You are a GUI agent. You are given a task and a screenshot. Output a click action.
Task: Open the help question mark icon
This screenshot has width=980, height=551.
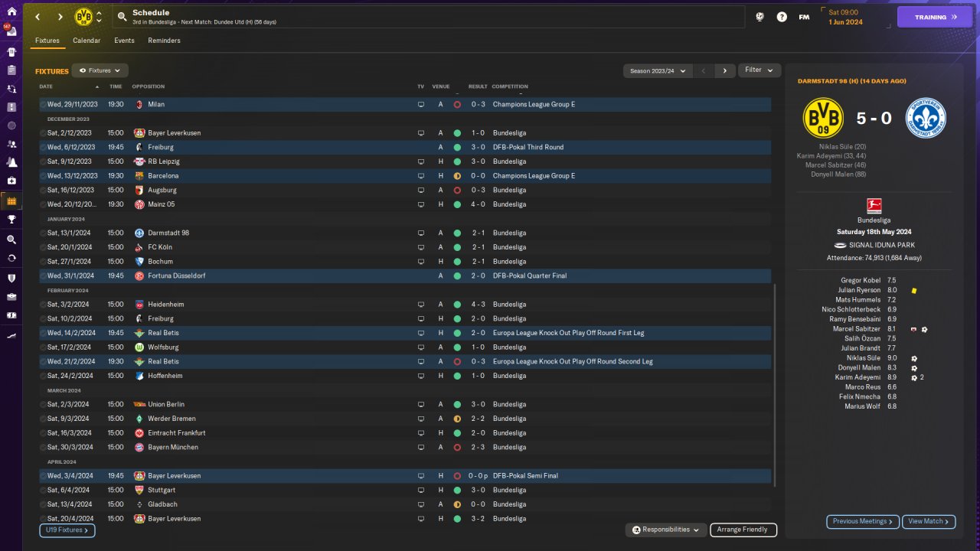(x=782, y=17)
